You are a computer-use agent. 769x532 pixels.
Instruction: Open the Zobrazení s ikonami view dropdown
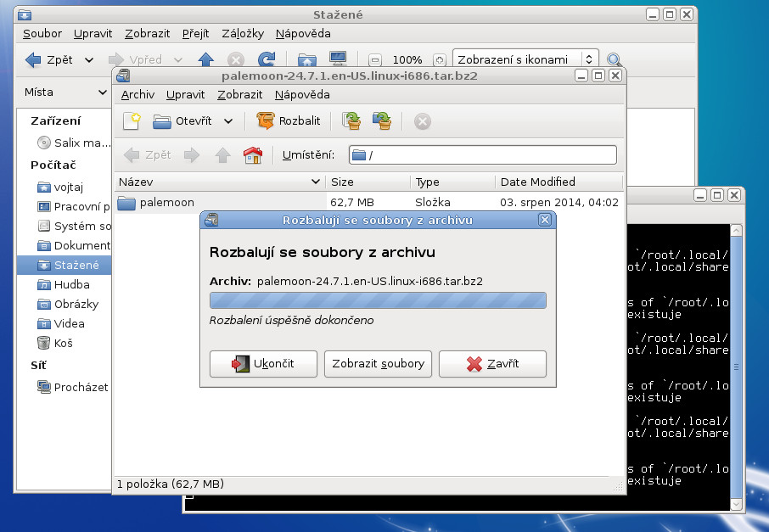point(525,60)
